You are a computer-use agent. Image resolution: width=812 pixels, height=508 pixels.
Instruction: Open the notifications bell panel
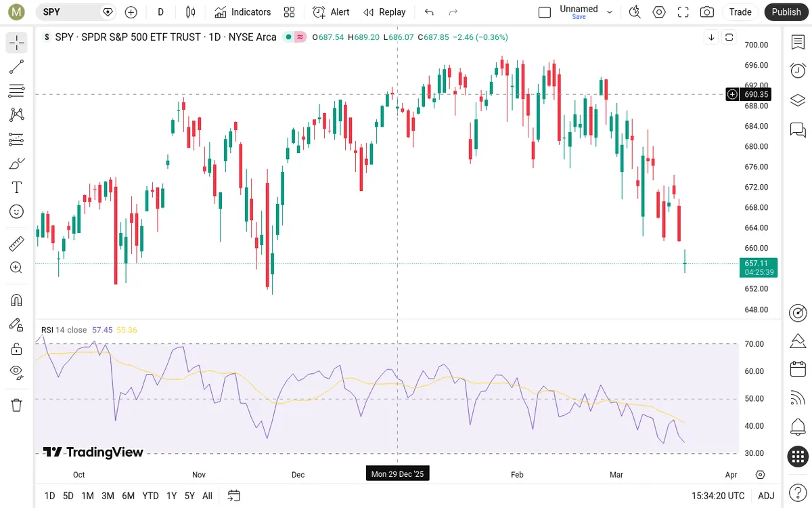798,427
